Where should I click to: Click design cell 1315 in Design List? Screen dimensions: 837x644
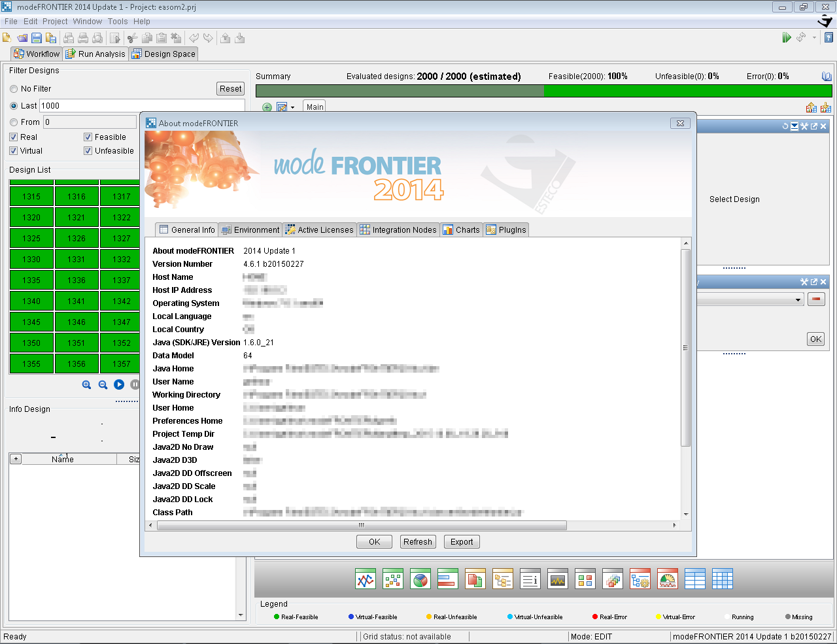pos(31,196)
